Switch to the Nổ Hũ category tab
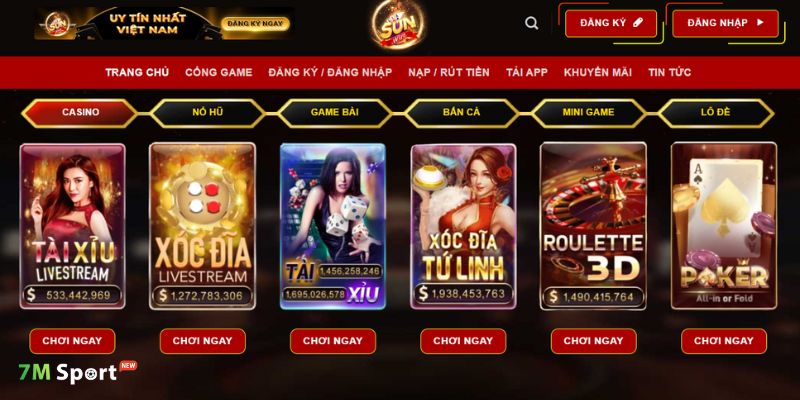Screen dimensions: 800x400 point(208,113)
